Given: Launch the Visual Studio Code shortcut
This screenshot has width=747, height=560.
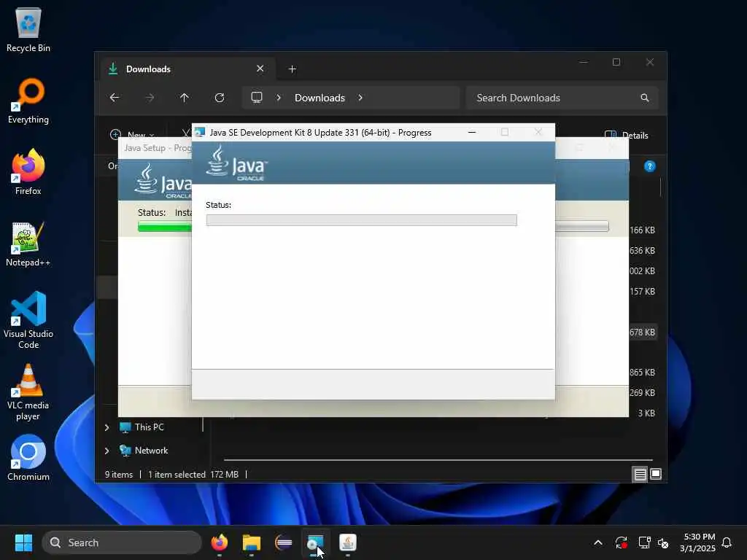Looking at the screenshot, I should [28, 320].
